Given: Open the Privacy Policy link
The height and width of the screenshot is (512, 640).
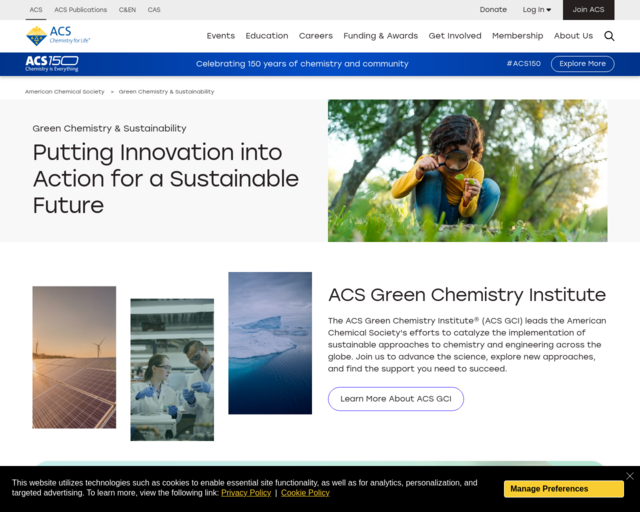Looking at the screenshot, I should pyautogui.click(x=246, y=493).
